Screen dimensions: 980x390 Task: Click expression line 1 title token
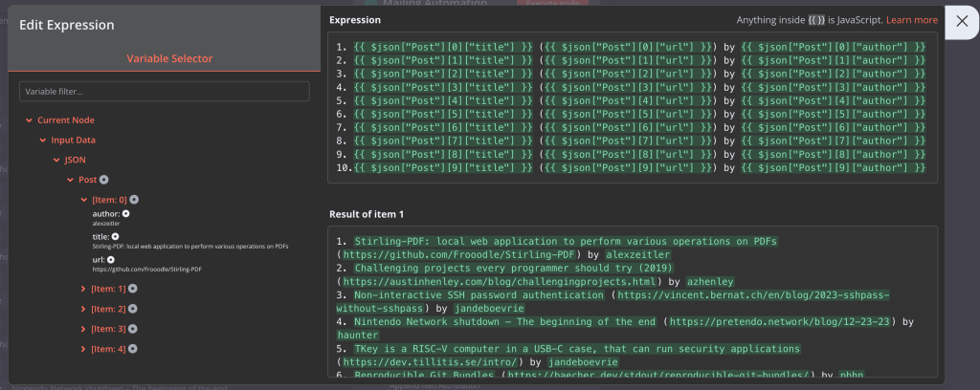tap(444, 48)
